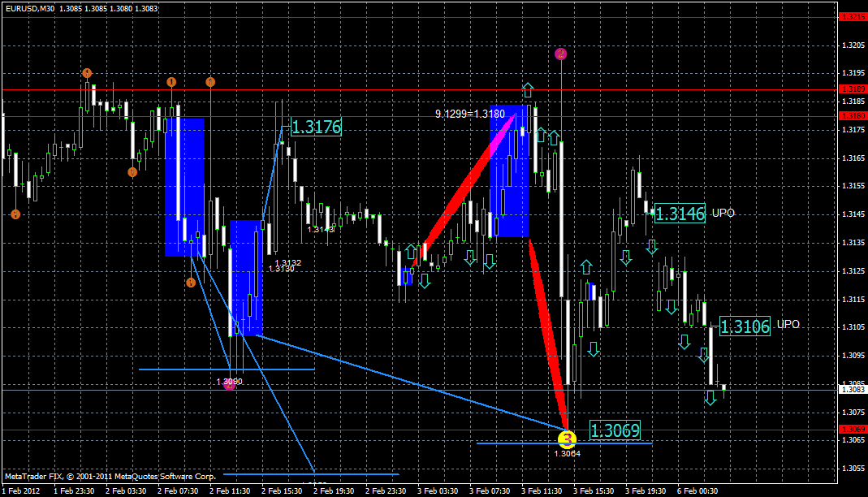Select the yellow circle marker 3 near the bottom
The image size is (868, 497).
point(567,439)
